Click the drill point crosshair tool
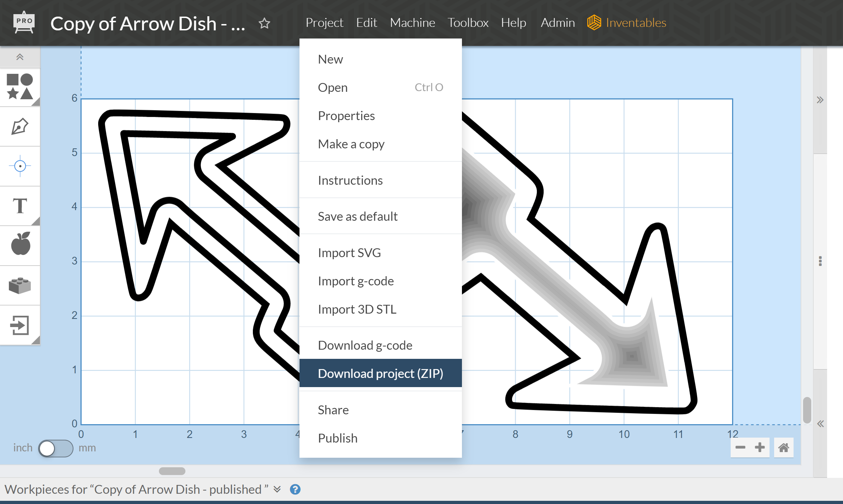Image resolution: width=843 pixels, height=504 pixels. [20, 166]
